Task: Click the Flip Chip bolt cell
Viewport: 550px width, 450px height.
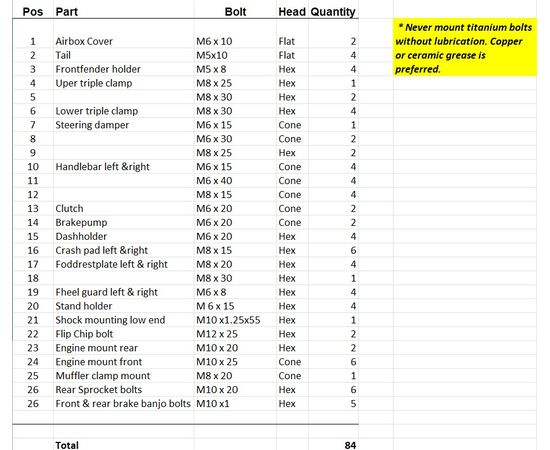Action: point(123,334)
